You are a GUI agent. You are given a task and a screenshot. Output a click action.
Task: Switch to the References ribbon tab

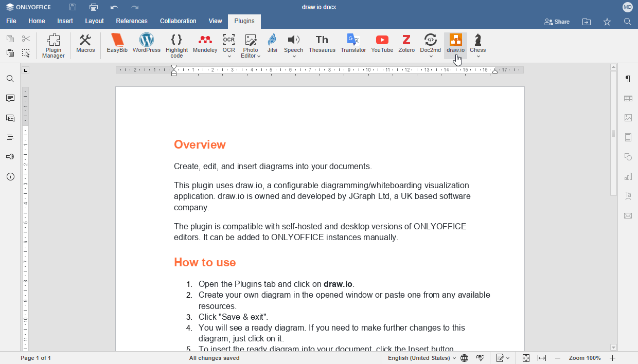click(132, 21)
